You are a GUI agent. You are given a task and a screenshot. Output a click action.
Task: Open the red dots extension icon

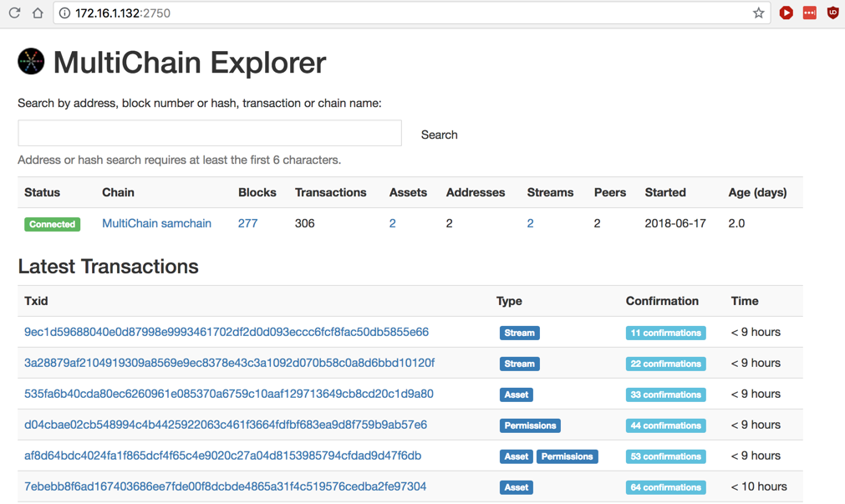[x=809, y=13]
